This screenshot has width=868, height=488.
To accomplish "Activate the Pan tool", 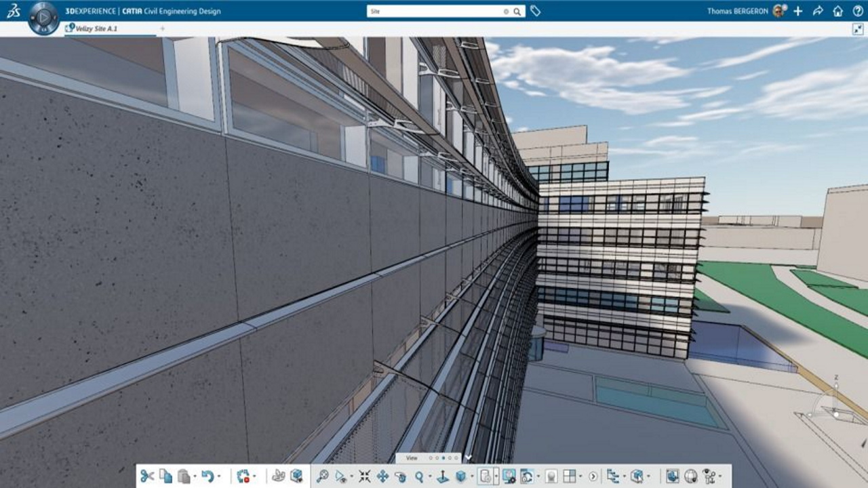I will [x=382, y=476].
